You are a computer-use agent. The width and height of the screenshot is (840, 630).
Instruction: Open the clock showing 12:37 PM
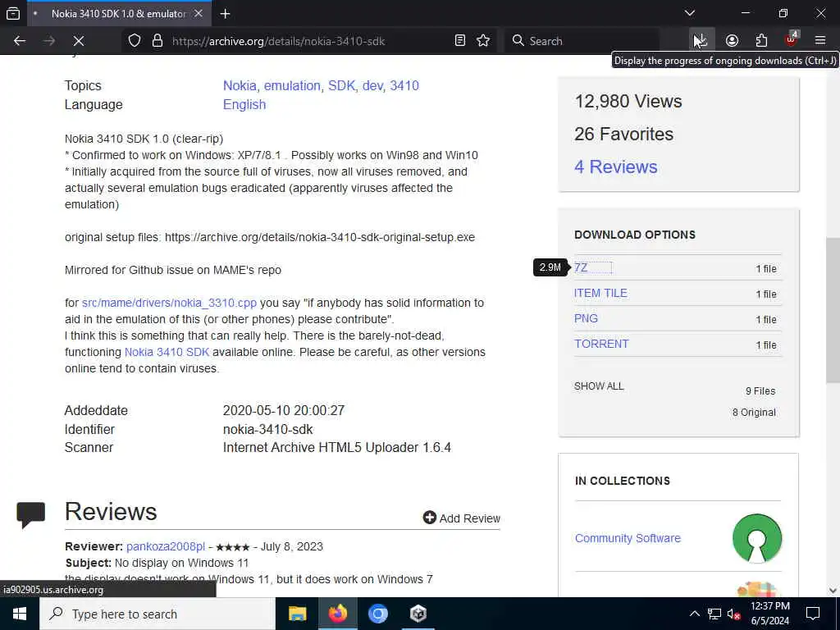(x=769, y=614)
